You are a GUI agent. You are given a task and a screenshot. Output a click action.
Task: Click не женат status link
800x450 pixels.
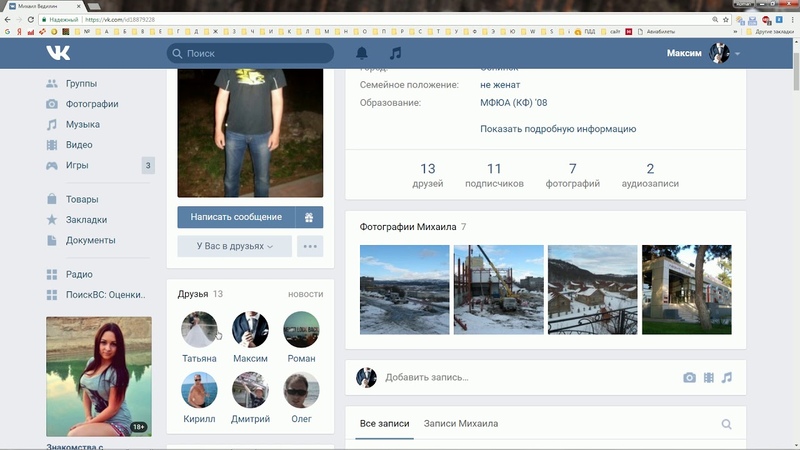point(500,85)
